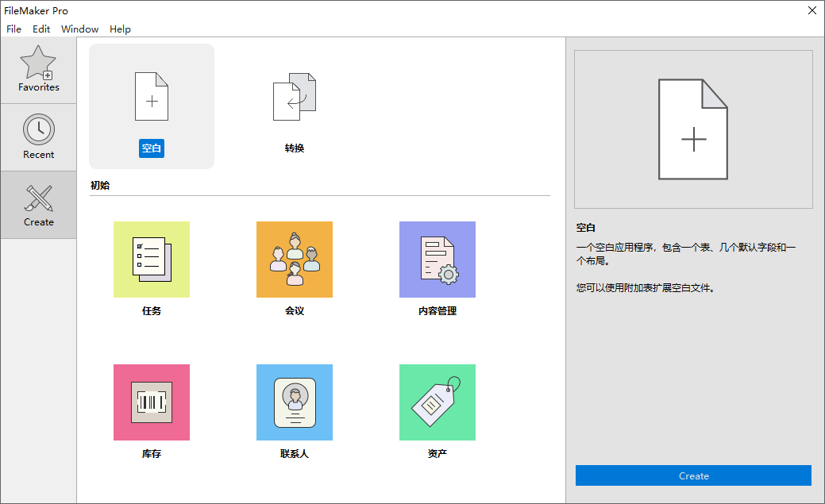Viewport: 825px width, 504px height.
Task: Open the File menu
Action: (x=13, y=29)
